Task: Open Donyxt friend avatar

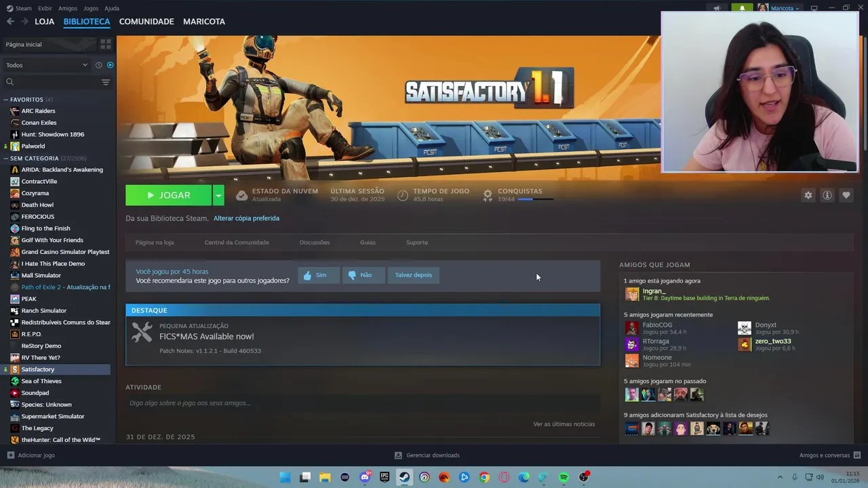Action: click(745, 328)
